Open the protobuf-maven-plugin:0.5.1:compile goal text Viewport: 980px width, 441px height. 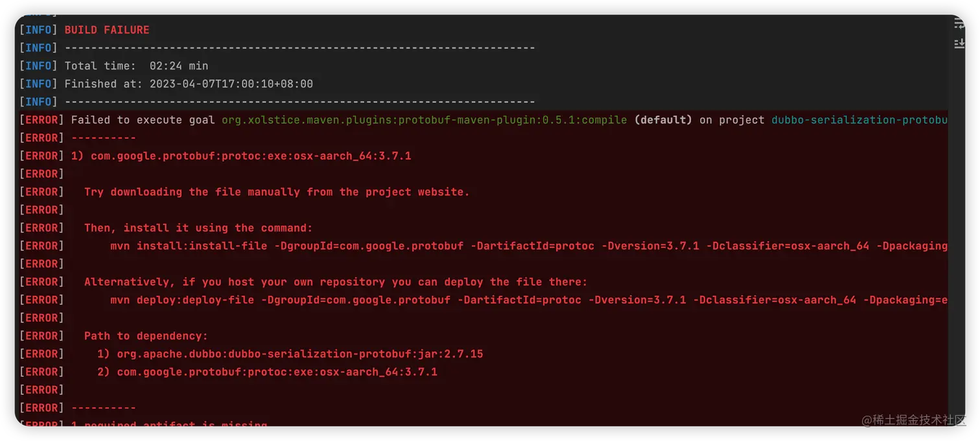(x=424, y=120)
